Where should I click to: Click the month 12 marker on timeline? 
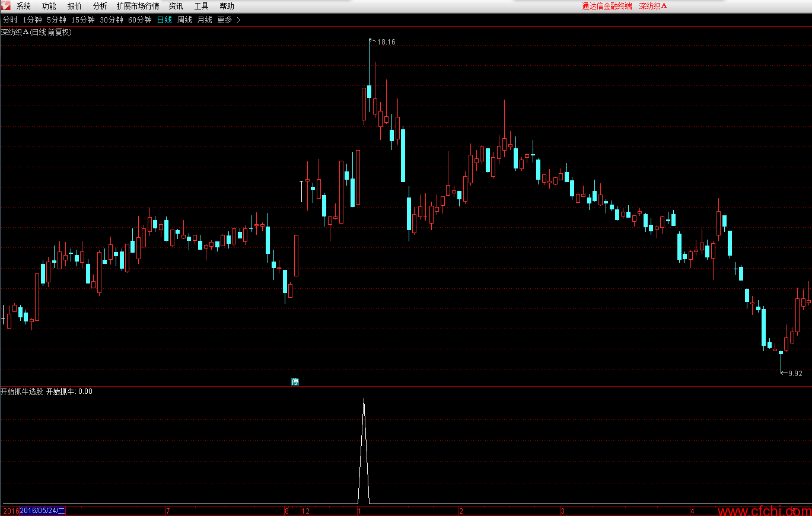click(x=305, y=511)
